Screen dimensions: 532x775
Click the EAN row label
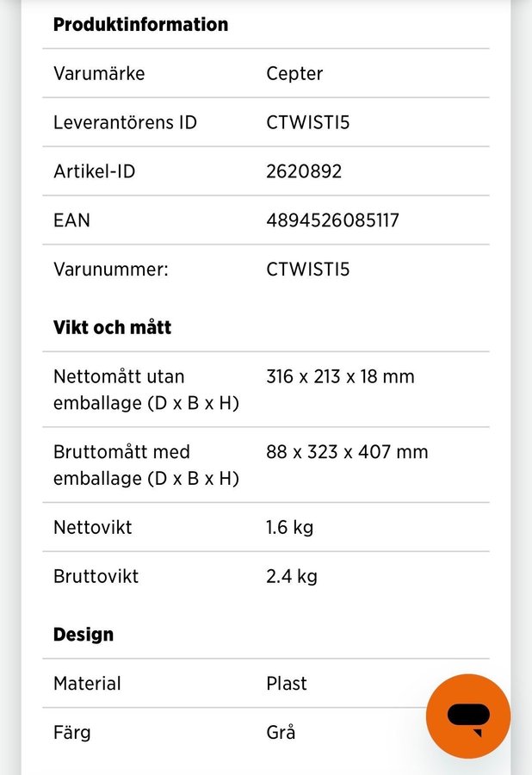(x=71, y=220)
